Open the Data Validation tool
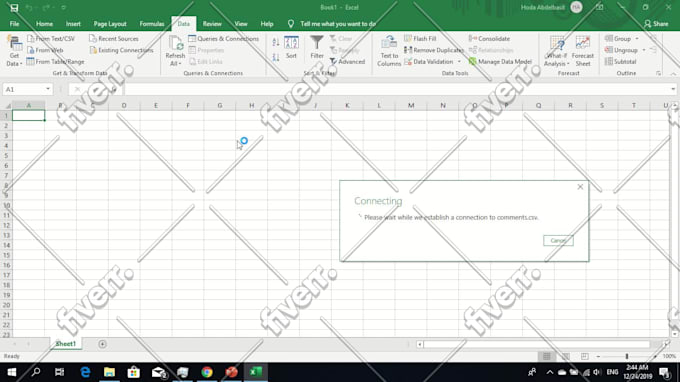This screenshot has height=382, width=680. [x=429, y=62]
